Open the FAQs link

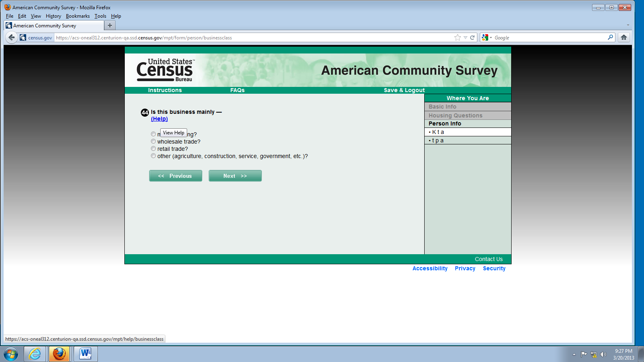click(237, 90)
